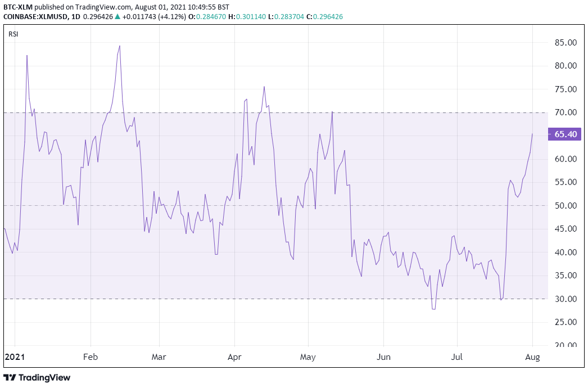Click the August 01, 2021 10:49:55 BST timestamp
Viewport: 588px width, 388px height.
[x=181, y=7]
